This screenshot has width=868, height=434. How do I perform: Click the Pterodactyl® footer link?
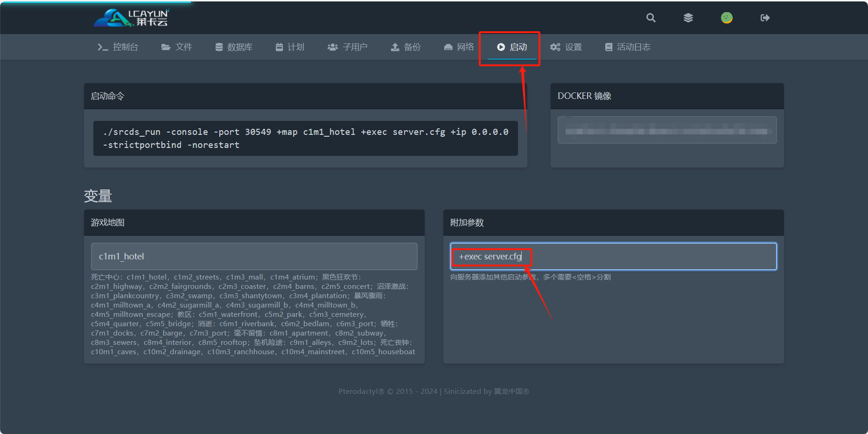click(362, 392)
